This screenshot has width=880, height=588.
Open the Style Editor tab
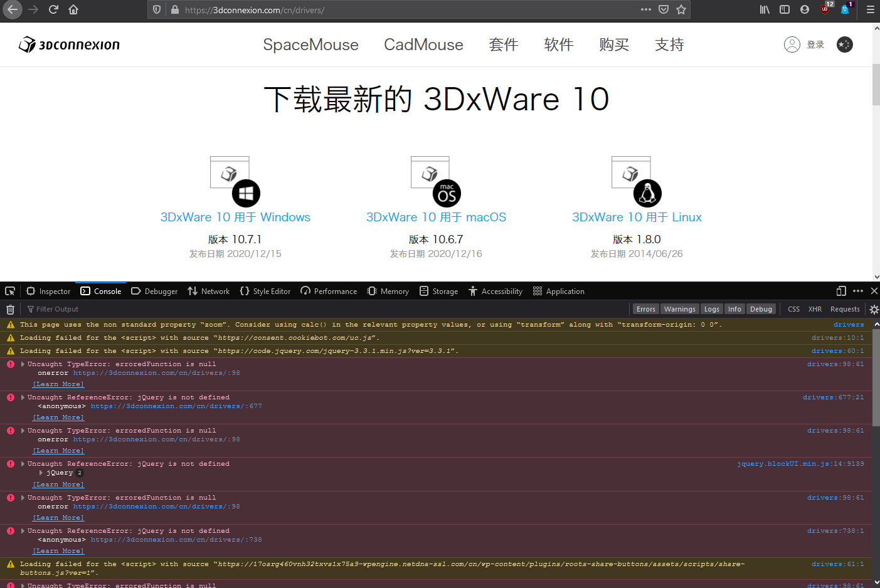[265, 291]
